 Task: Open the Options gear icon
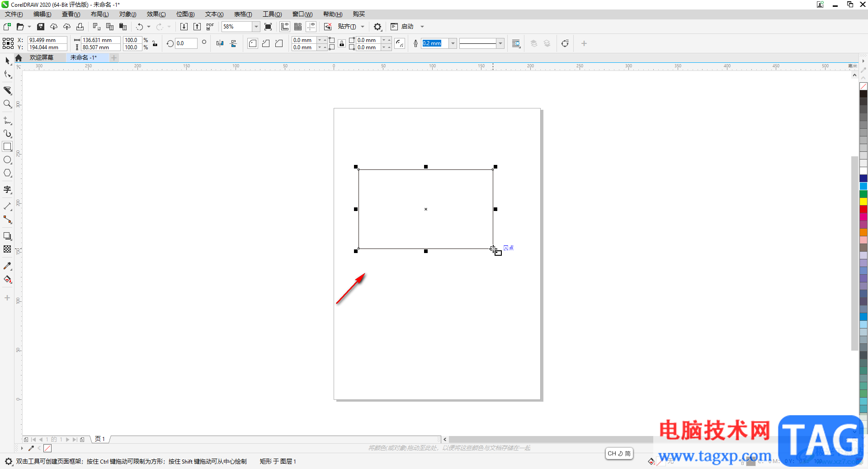pyautogui.click(x=378, y=27)
